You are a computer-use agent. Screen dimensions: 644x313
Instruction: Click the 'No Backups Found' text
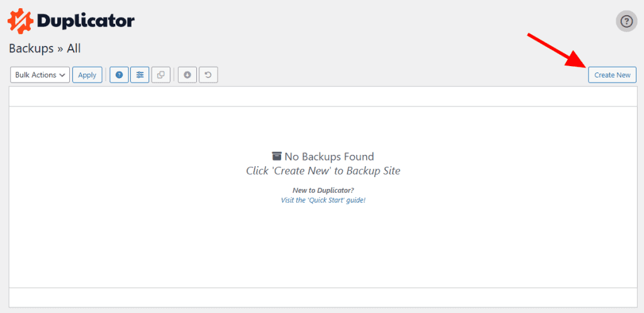(x=329, y=157)
